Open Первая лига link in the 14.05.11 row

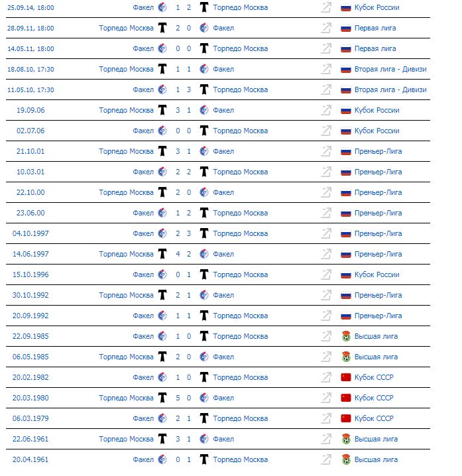(x=375, y=48)
